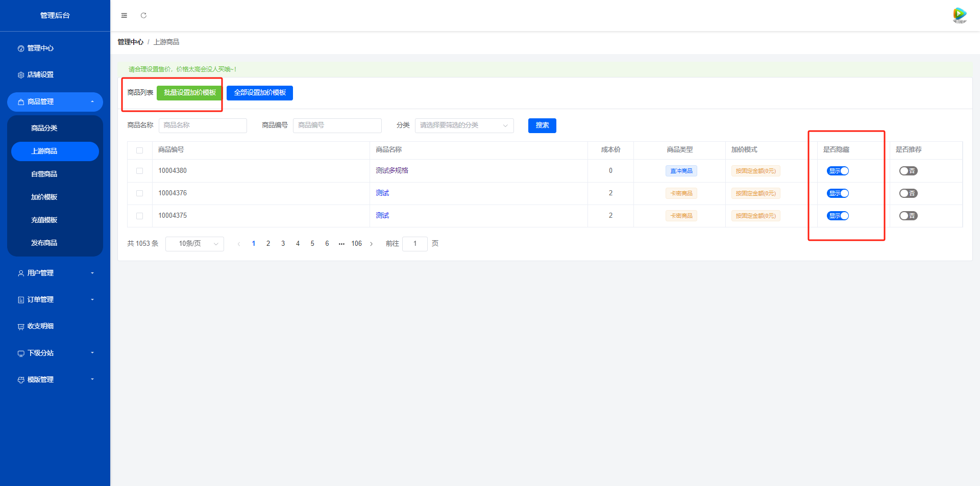Go to next page arrow in pagination
The image size is (980, 486).
[371, 244]
